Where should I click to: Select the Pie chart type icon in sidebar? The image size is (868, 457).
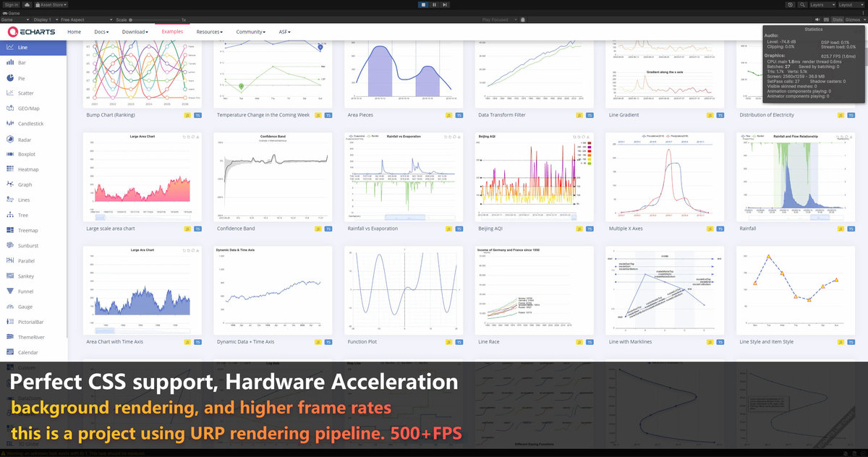(9, 78)
